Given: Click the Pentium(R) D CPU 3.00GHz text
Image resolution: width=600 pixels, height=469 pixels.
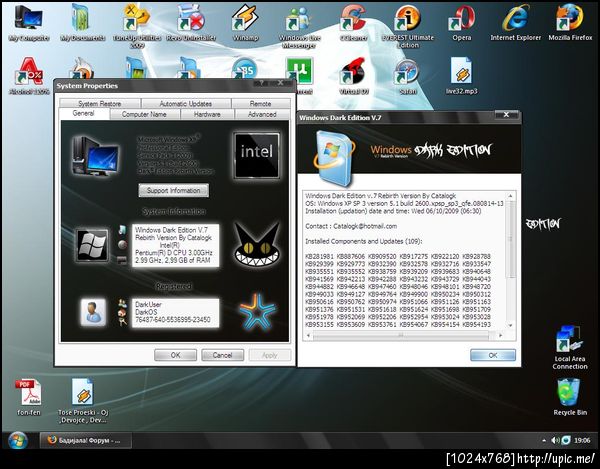Looking at the screenshot, I should coord(173,253).
